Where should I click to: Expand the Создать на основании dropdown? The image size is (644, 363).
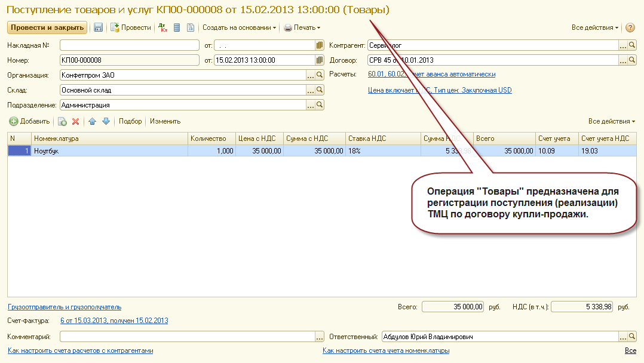(x=239, y=27)
